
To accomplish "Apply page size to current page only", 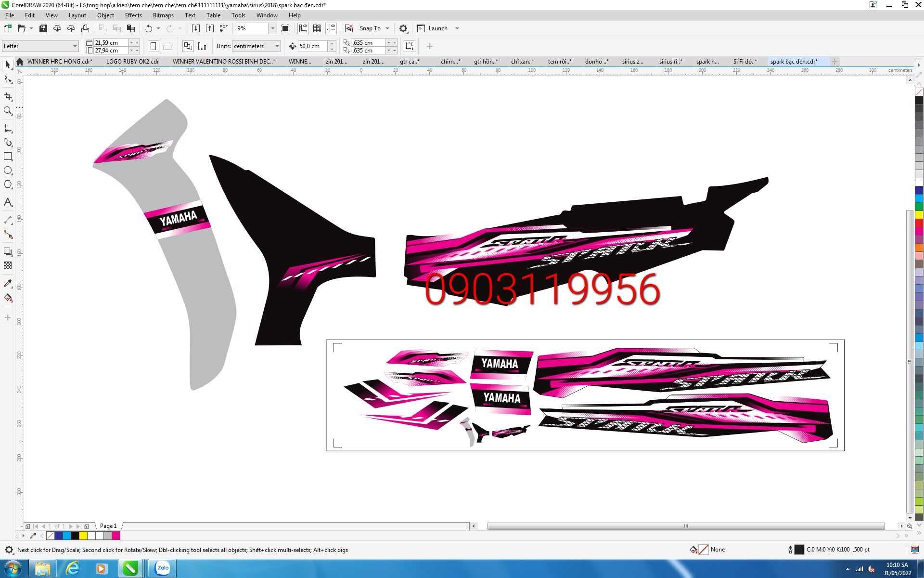I will tap(202, 46).
